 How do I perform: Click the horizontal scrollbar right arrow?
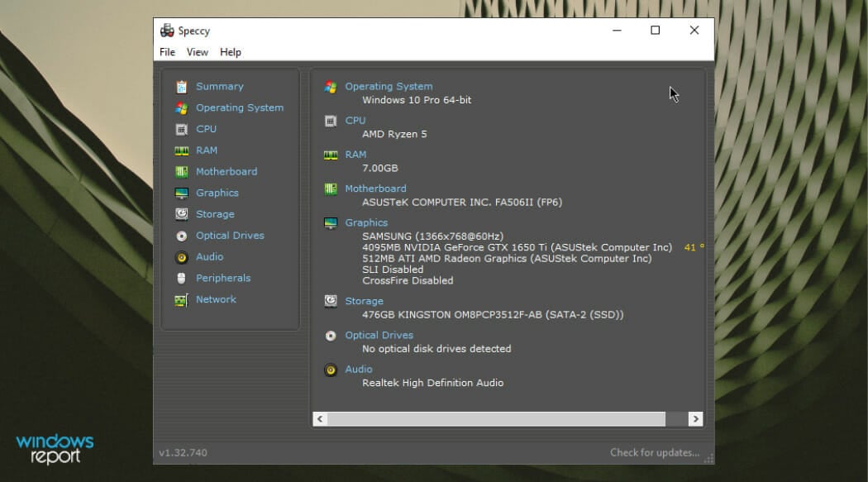coord(694,419)
